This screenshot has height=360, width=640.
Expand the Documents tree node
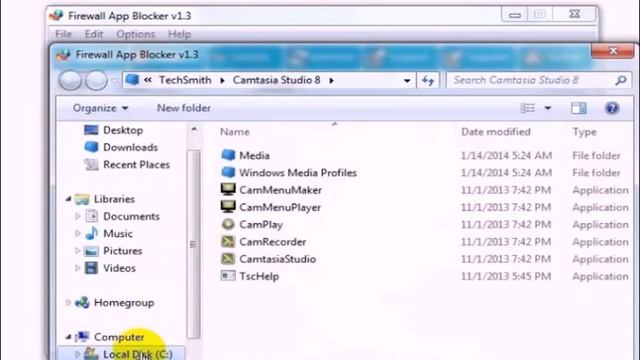(77, 216)
